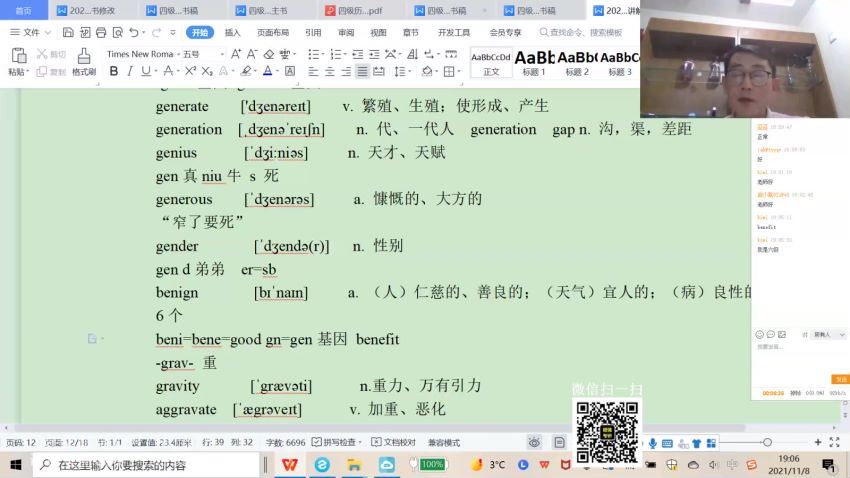
Task: Click the page layout view icon
Action: coord(559,443)
